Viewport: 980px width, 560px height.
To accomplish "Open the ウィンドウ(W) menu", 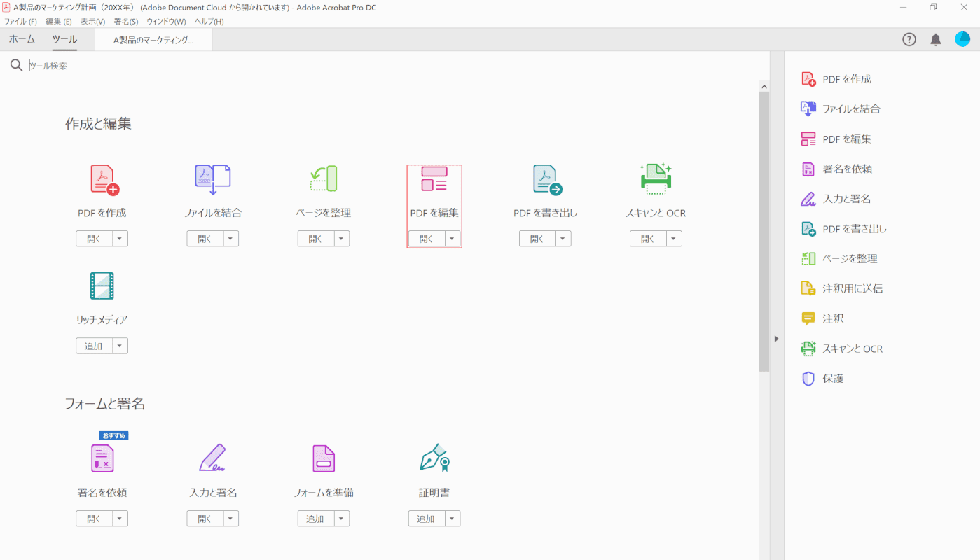I will [166, 22].
